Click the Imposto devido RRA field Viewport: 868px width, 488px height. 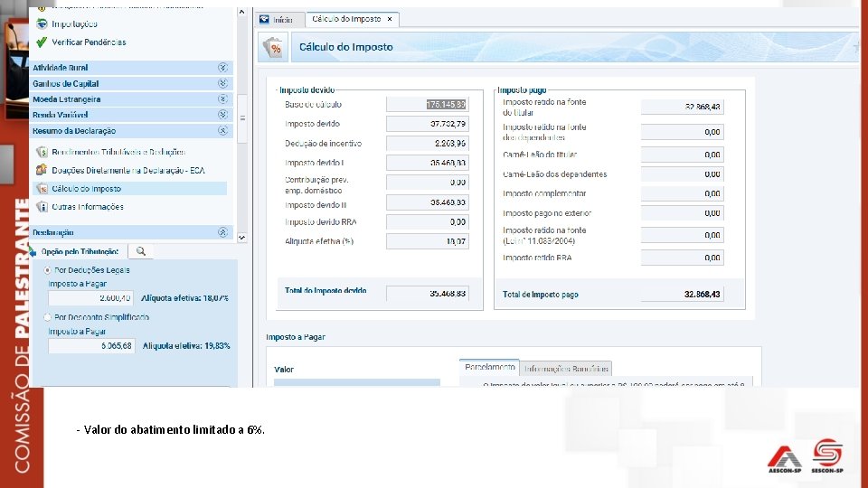(428, 222)
